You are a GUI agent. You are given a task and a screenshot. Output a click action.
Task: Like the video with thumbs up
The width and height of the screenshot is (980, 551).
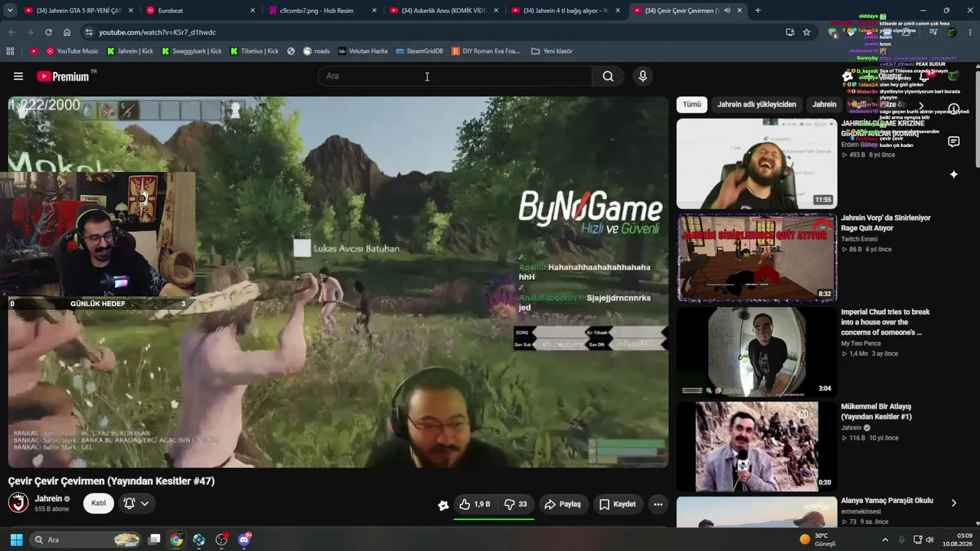tap(475, 504)
